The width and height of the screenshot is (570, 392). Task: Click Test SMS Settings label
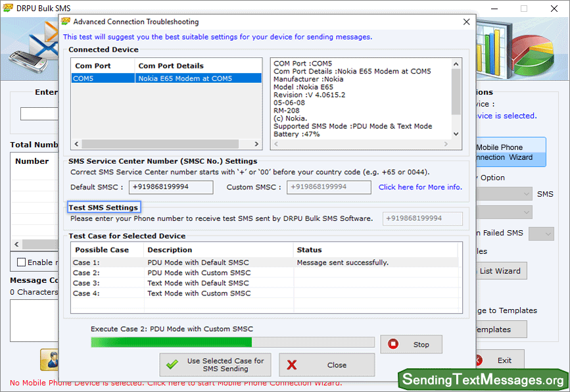tap(104, 207)
